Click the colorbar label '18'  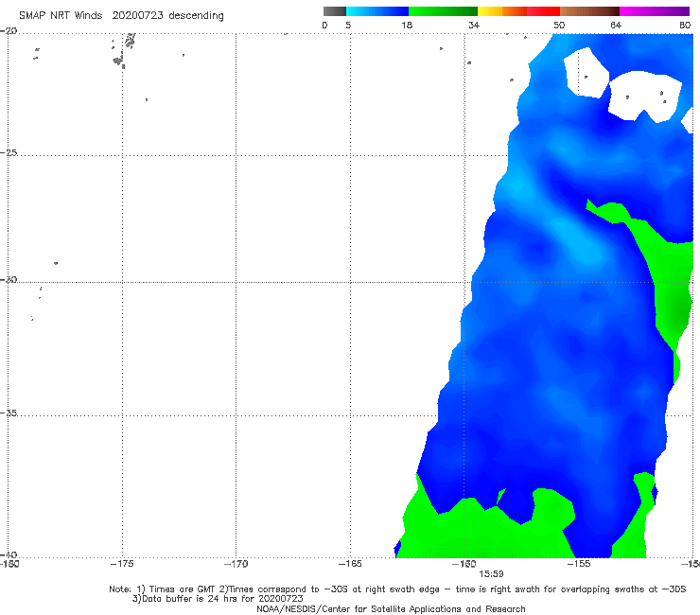click(407, 25)
